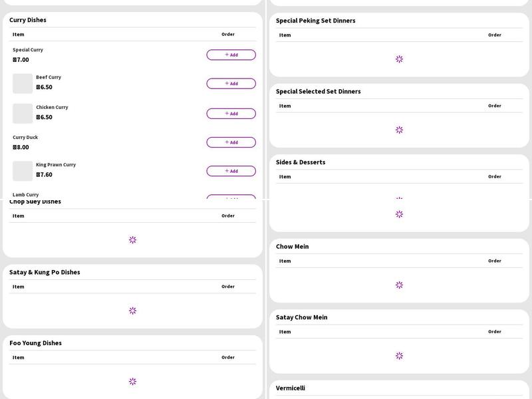Image resolution: width=532 pixels, height=399 pixels.
Task: Click the spinner in Satay & Kung Po Dishes
Action: tap(132, 311)
